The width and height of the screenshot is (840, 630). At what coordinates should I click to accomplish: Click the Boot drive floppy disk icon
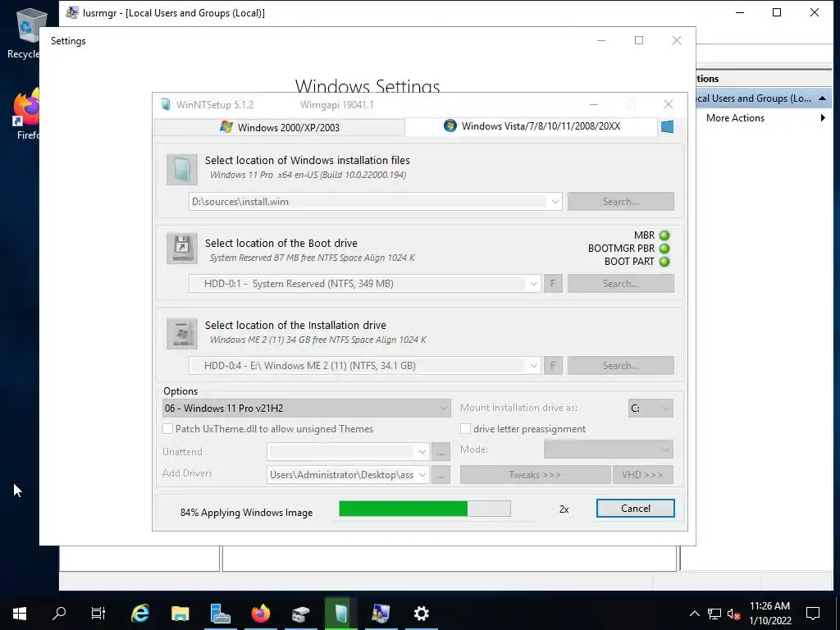pyautogui.click(x=182, y=248)
